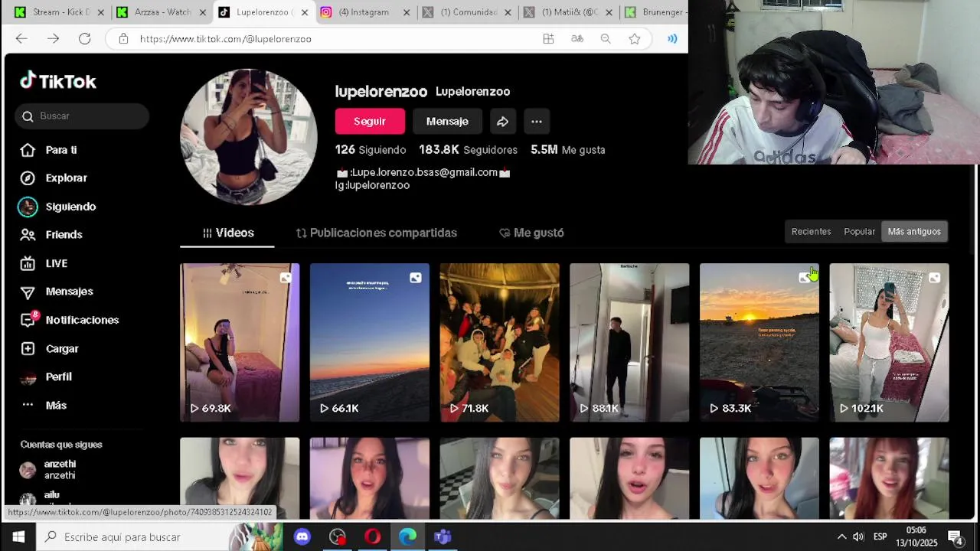
Task: Click the volume speaker tray icon
Action: tap(858, 537)
